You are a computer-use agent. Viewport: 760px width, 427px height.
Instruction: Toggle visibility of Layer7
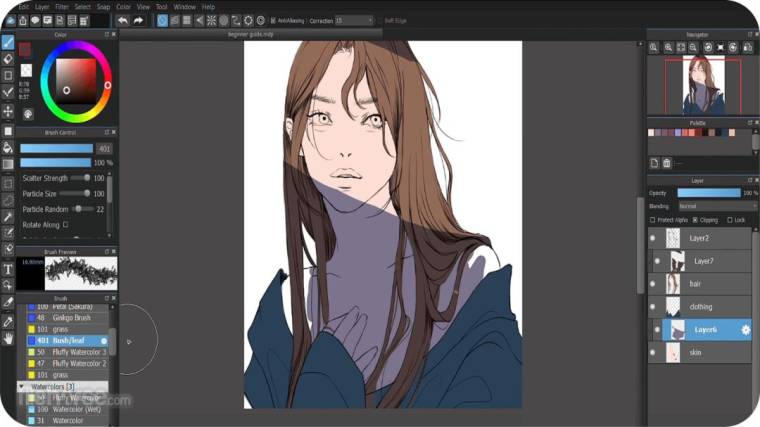click(x=657, y=261)
